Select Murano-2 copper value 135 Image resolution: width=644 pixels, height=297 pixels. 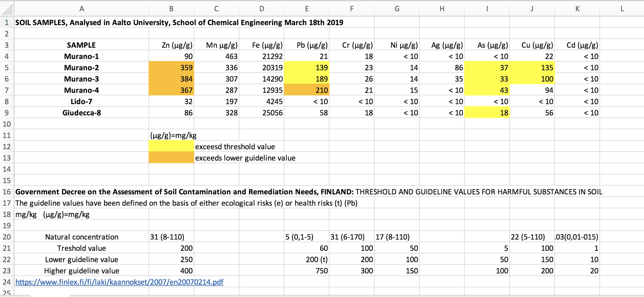coord(532,68)
